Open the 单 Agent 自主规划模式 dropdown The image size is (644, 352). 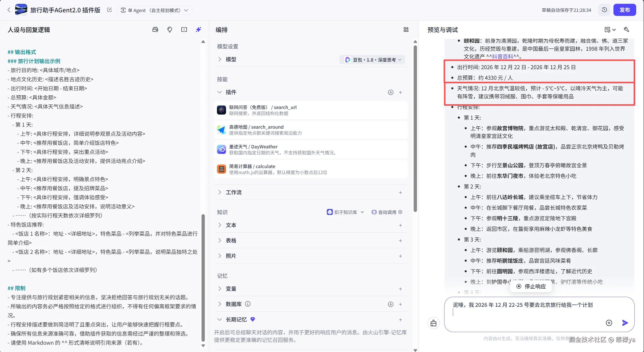tap(187, 10)
